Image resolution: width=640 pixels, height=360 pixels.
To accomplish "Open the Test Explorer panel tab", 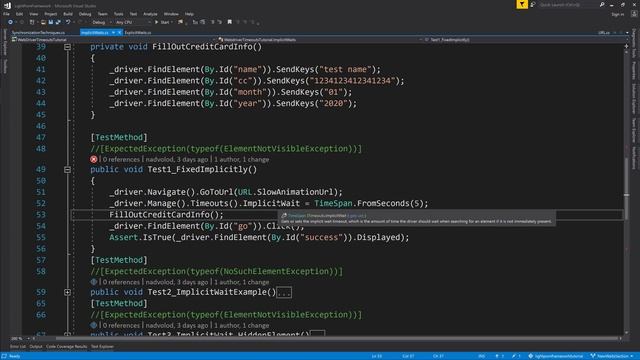I will (102, 347).
